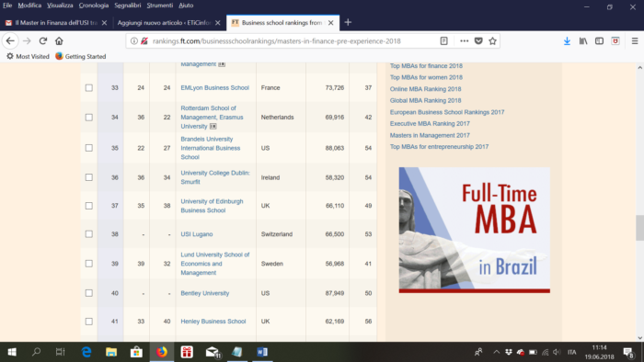Open the Segnalibri menu

pos(128,6)
